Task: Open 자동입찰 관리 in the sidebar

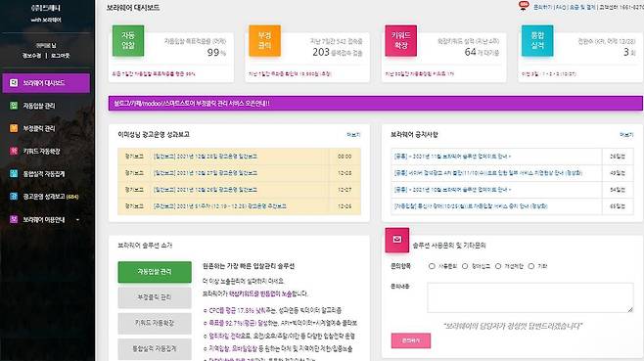Action: (38, 106)
